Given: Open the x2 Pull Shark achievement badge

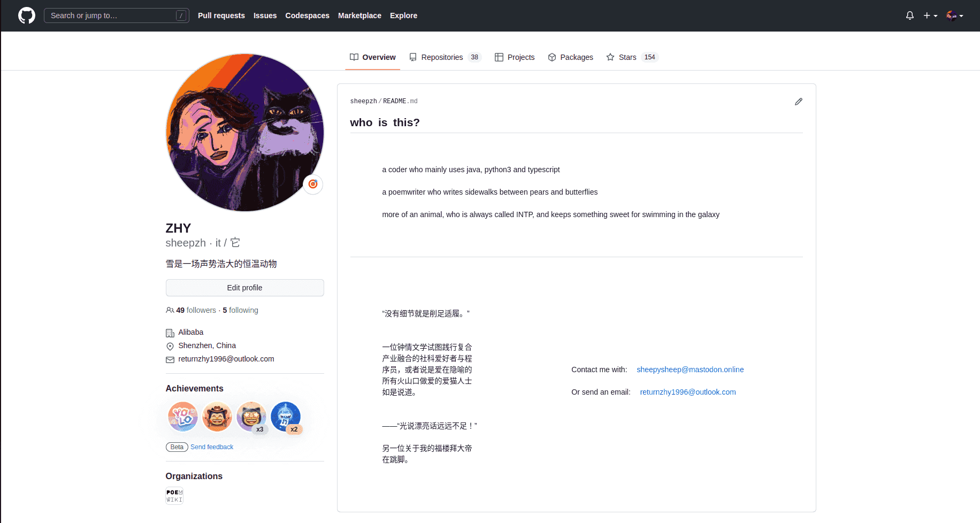Looking at the screenshot, I should point(286,417).
